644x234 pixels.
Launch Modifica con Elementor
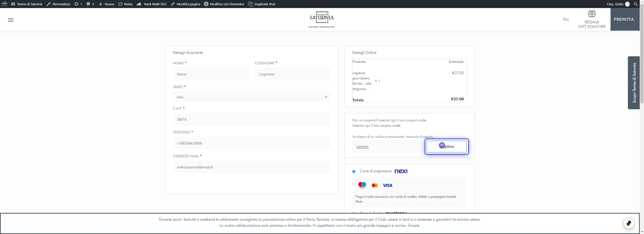click(224, 4)
